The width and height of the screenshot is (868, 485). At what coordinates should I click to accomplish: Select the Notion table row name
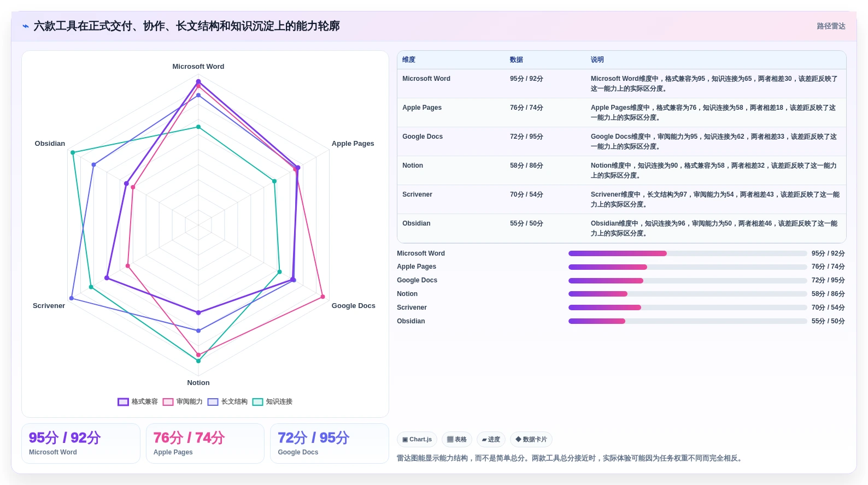(413, 165)
